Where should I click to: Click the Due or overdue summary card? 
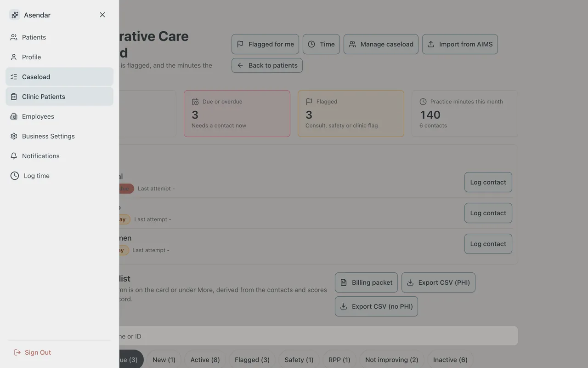point(237,114)
